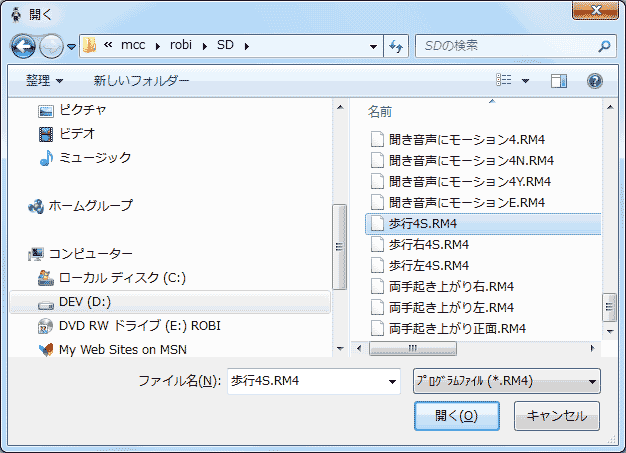
Task: Select file 両手起き上がり正面.RM4
Action: click(x=457, y=328)
